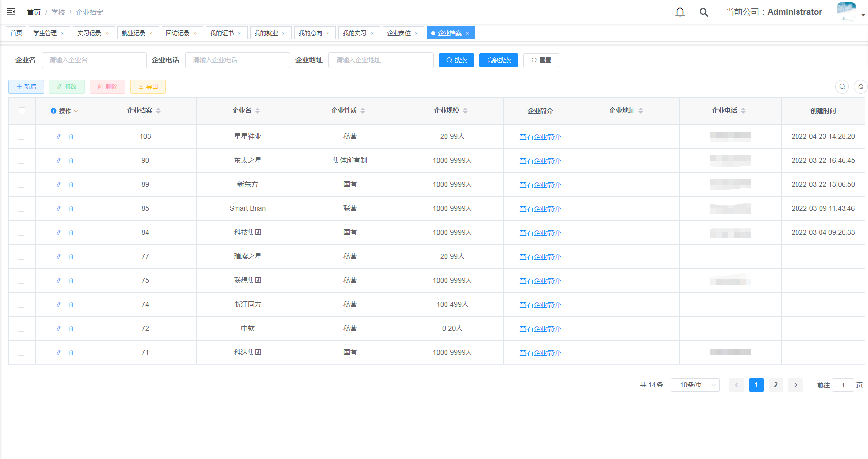The image size is (868, 459).
Task: Sort by the 企业名 column
Action: [x=258, y=111]
